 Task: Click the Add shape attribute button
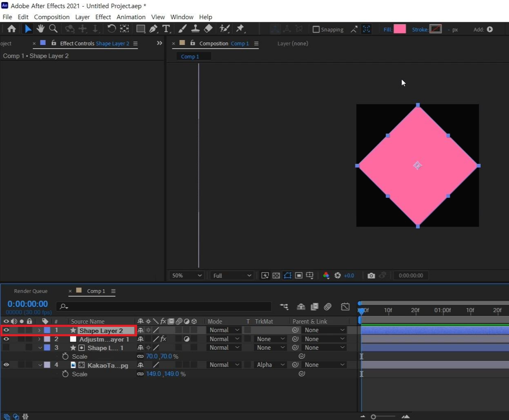490,29
